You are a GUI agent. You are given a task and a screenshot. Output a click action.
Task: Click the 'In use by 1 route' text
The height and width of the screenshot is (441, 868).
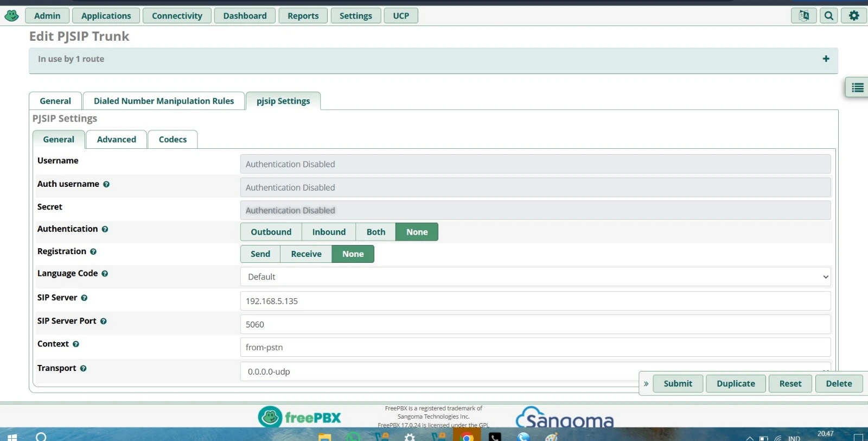[x=71, y=59]
